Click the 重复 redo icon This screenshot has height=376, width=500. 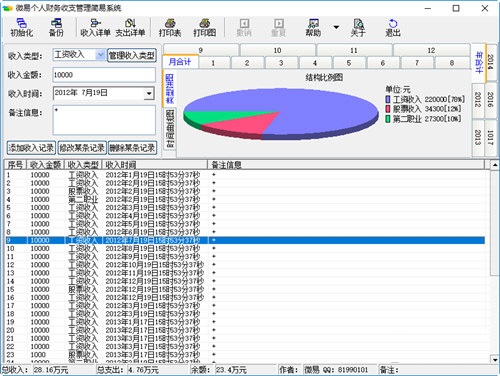(279, 27)
